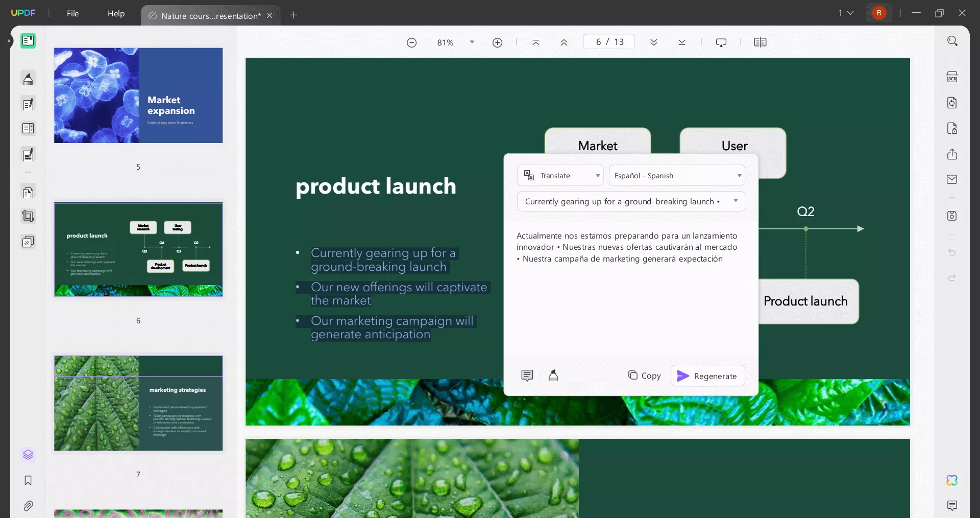The image size is (980, 518).
Task: Click the sticky note icon in translate popup
Action: pos(527,375)
